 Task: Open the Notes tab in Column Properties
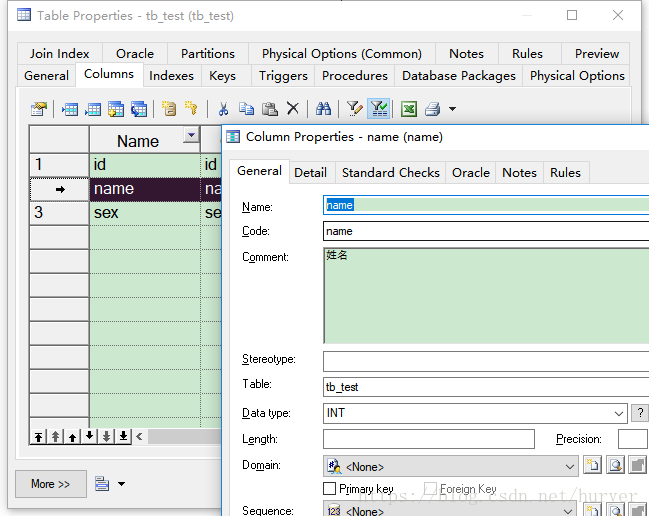(519, 173)
